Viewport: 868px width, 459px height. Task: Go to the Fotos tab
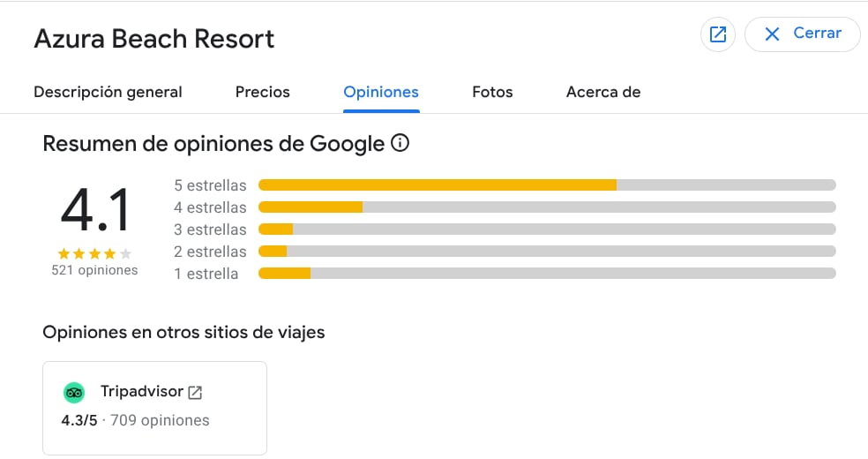(492, 92)
